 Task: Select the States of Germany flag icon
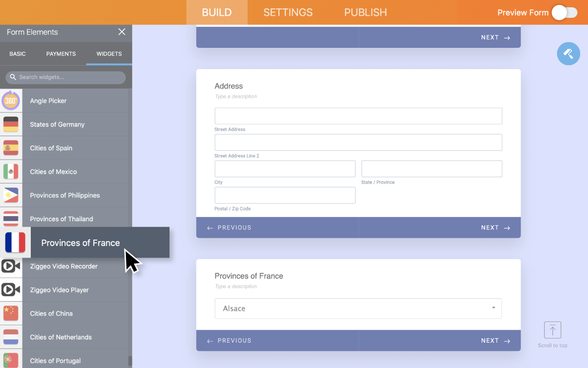(x=11, y=124)
